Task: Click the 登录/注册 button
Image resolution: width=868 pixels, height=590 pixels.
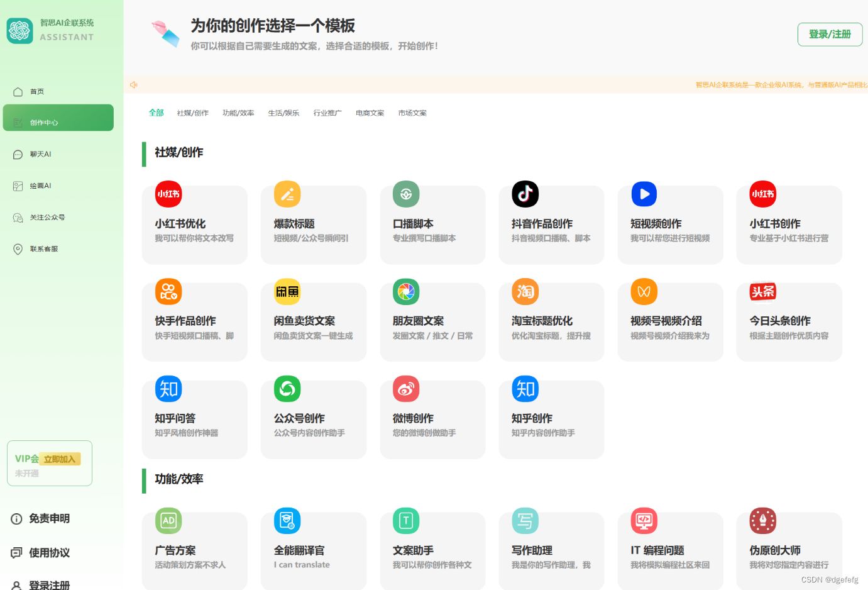Action: click(x=830, y=34)
